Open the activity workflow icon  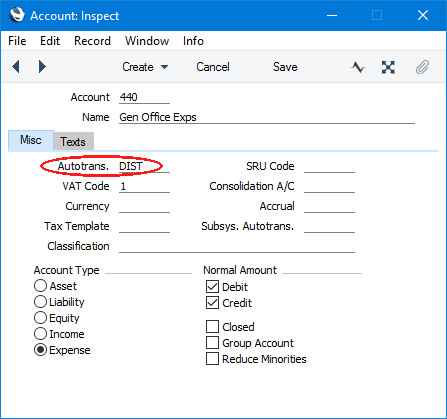358,67
